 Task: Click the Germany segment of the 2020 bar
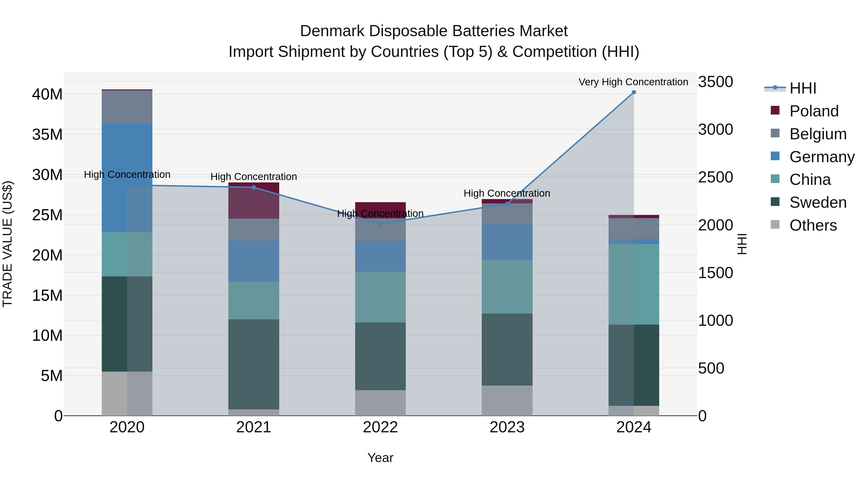coord(127,177)
